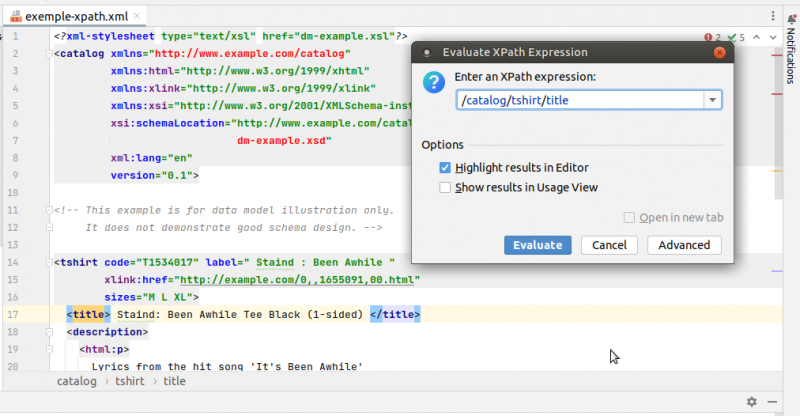Tick the Open in new tab checkbox

629,218
